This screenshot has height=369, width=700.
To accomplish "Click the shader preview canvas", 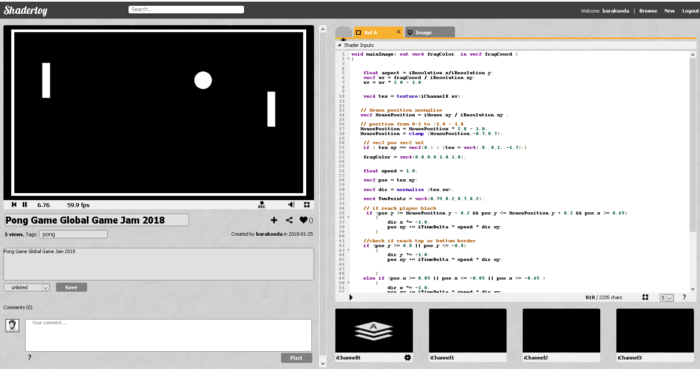I will coord(158,112).
